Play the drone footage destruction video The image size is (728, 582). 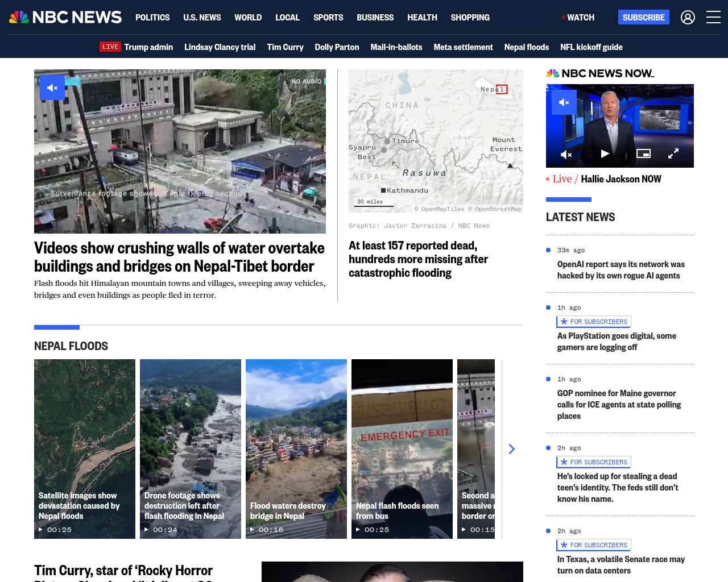pos(191,449)
